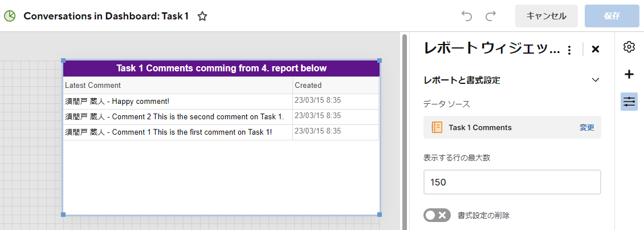Screen dimensions: 644x230
Task: Click the キャンセル button
Action: (x=547, y=16)
